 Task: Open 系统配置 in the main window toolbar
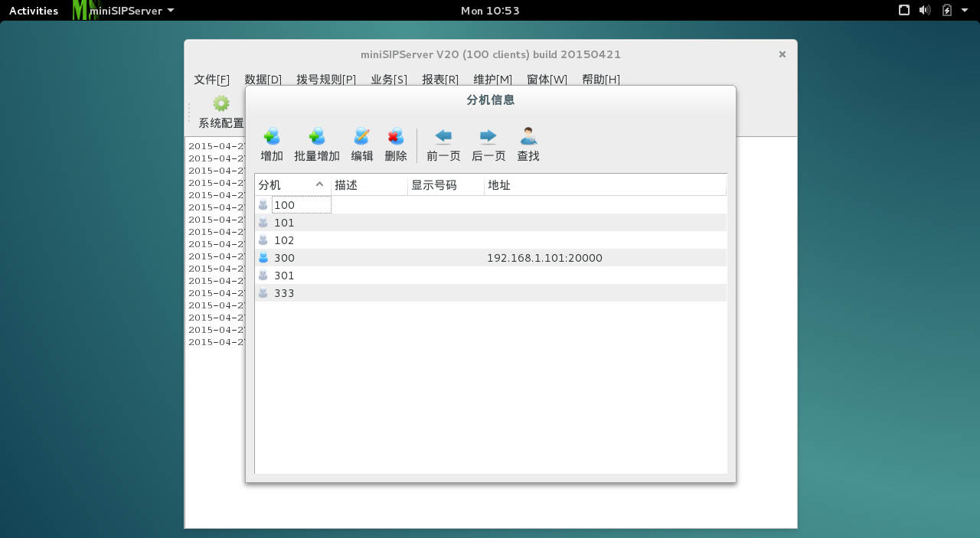pos(221,112)
